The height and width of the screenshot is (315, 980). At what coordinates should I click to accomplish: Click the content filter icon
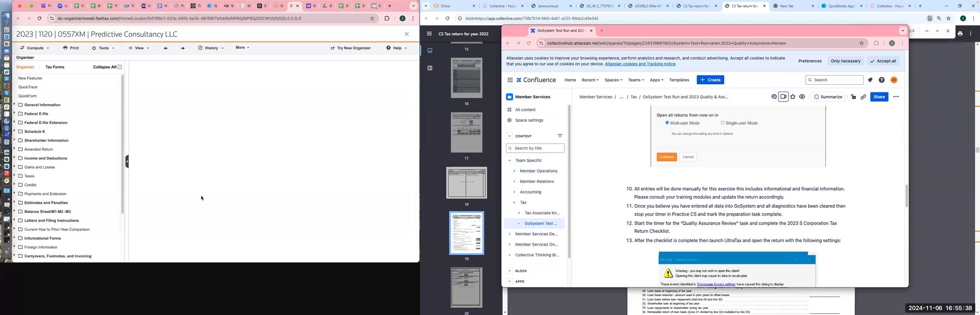pyautogui.click(x=560, y=136)
